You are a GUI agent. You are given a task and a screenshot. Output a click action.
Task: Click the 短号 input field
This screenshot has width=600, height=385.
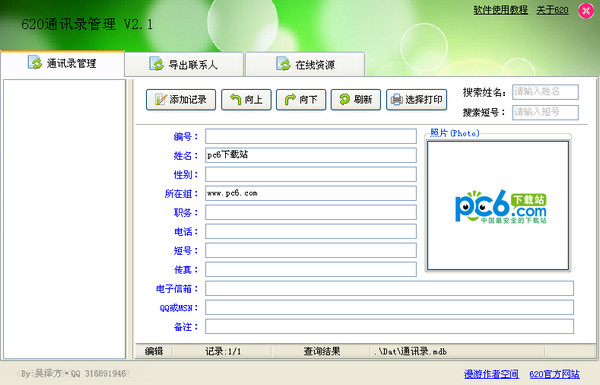coord(311,250)
